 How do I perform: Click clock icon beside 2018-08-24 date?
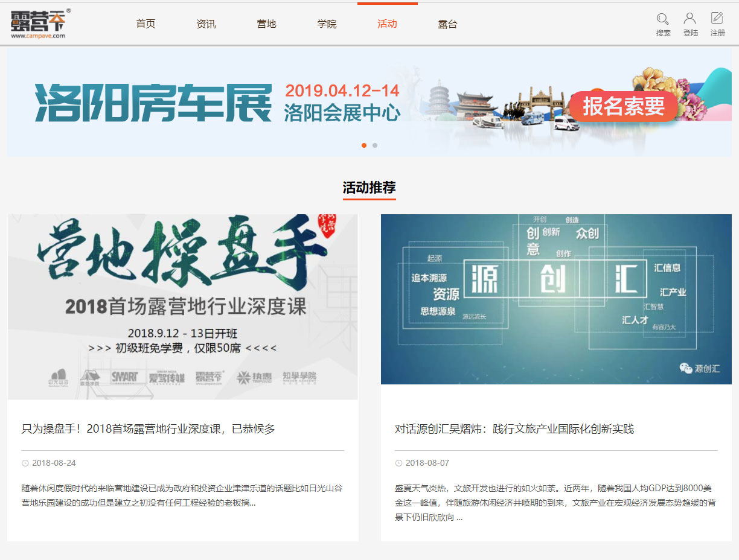coord(25,463)
